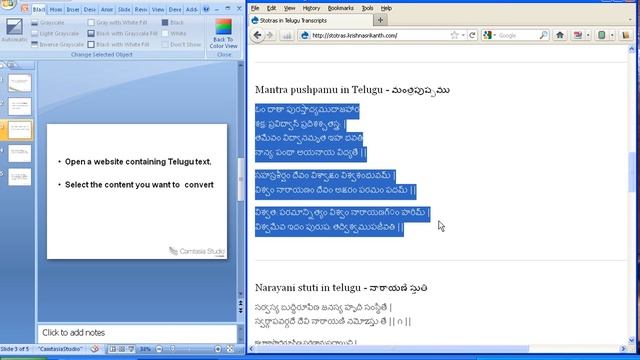This screenshot has width=640, height=360.
Task: Choose Black with Grayscale Fill option
Action: click(122, 33)
